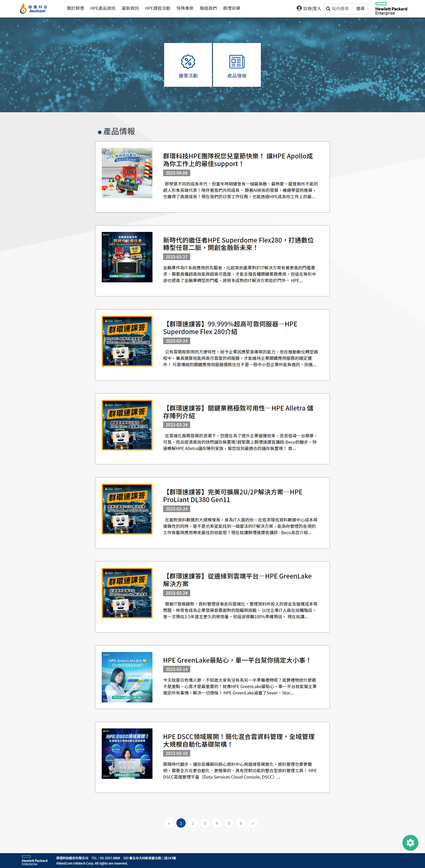Open the HPE GreenLake最貼心 article link
Image resolution: width=425 pixels, height=868 pixels.
click(236, 660)
